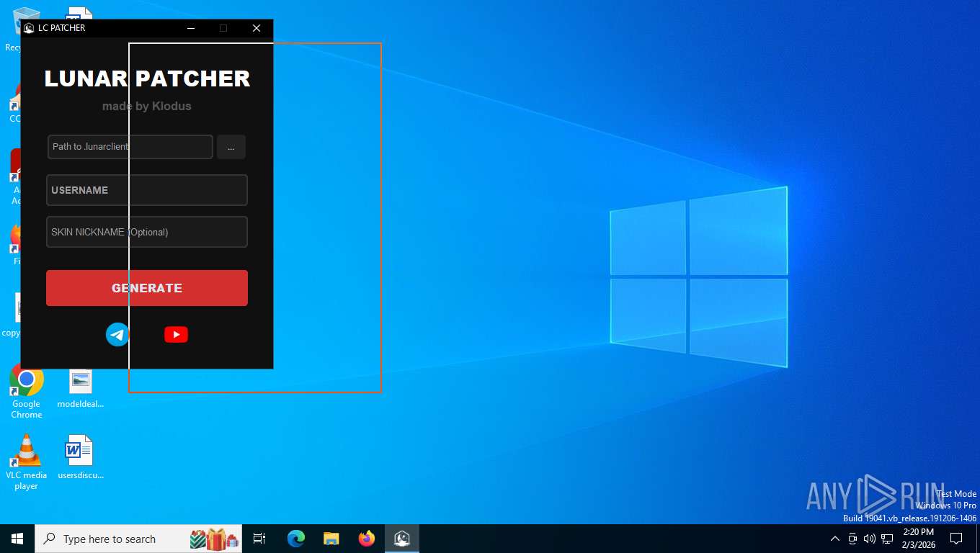Select the usersdiscu Word document on desktop
980x553 pixels.
(80, 457)
